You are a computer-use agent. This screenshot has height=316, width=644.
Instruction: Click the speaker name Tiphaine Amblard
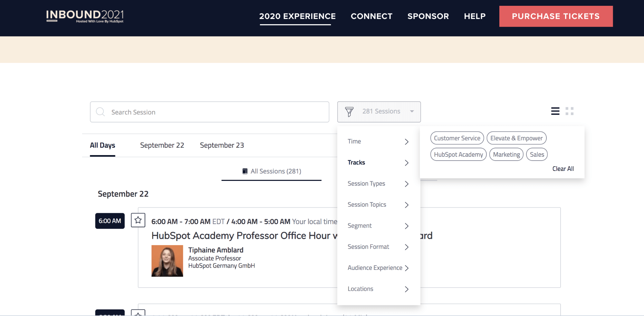[x=216, y=250]
